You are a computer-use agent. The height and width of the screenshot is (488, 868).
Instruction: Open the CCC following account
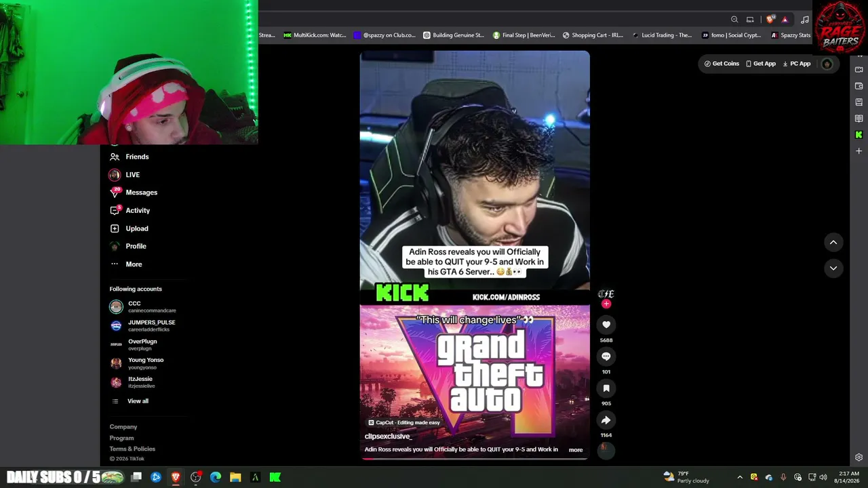(x=143, y=307)
